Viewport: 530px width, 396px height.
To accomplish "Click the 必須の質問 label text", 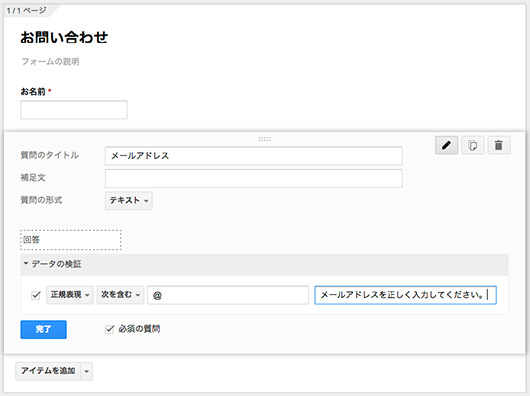I will 139,329.
